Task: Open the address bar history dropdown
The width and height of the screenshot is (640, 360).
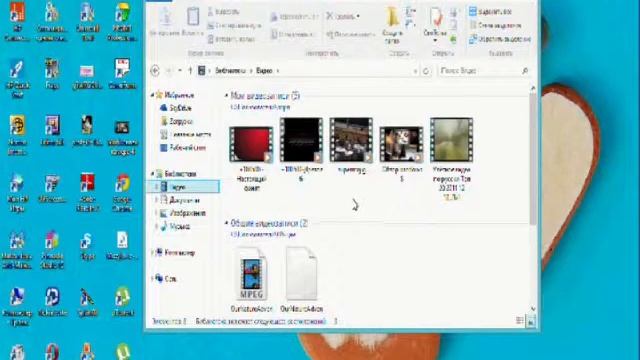Action: tap(415, 71)
